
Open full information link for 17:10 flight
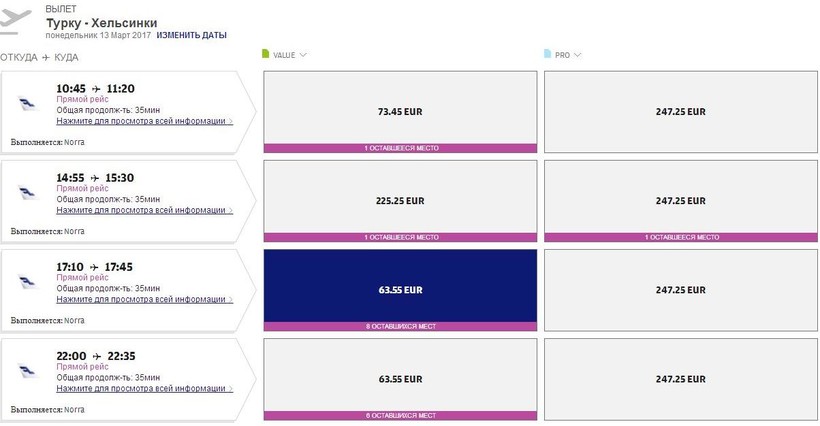point(144,299)
